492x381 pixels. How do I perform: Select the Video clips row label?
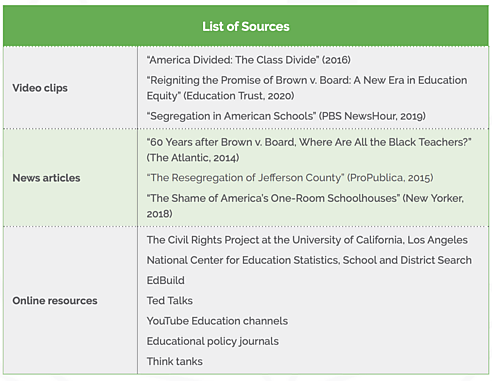pyautogui.click(x=40, y=88)
